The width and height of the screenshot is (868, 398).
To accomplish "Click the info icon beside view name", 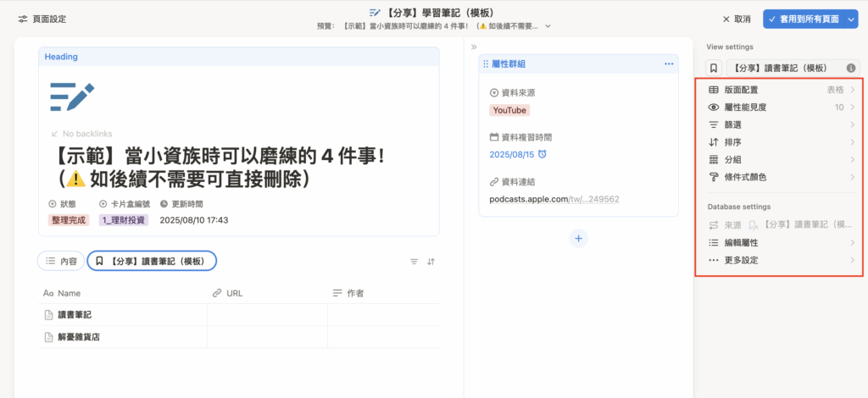I will click(851, 68).
